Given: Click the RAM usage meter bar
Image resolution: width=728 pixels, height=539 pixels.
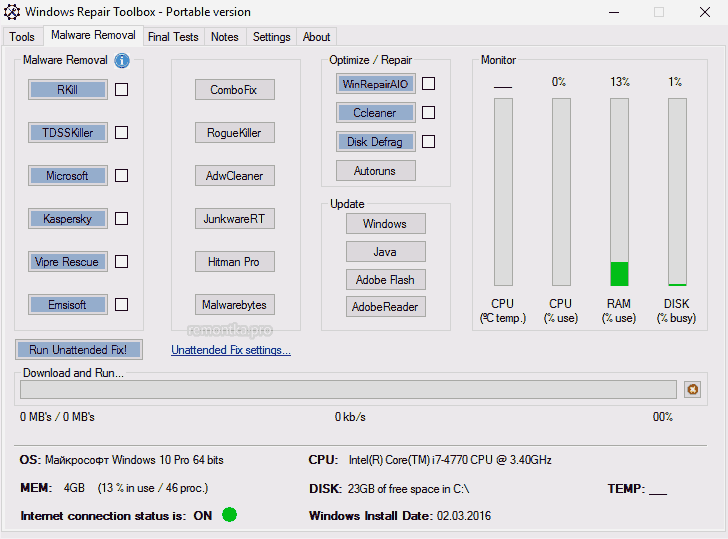Looking at the screenshot, I should 619,192.
